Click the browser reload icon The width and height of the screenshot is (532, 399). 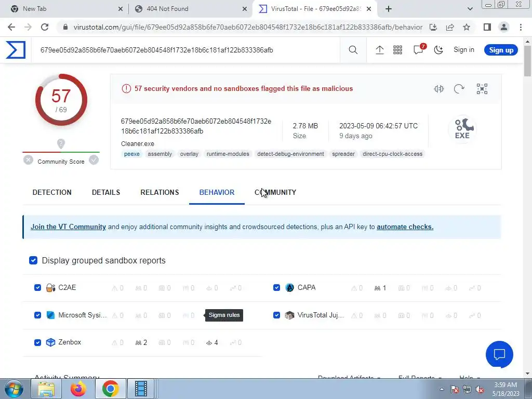pyautogui.click(x=45, y=27)
